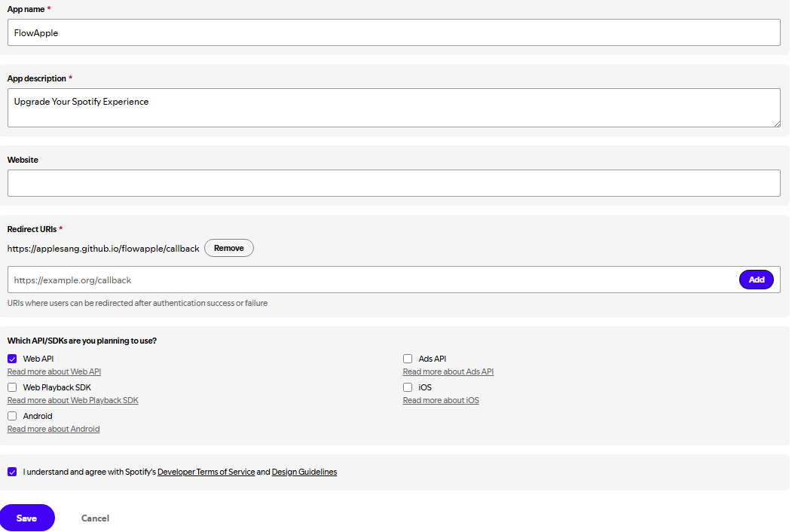Click the App name input field
The width and height of the screenshot is (801, 532).
click(x=394, y=32)
